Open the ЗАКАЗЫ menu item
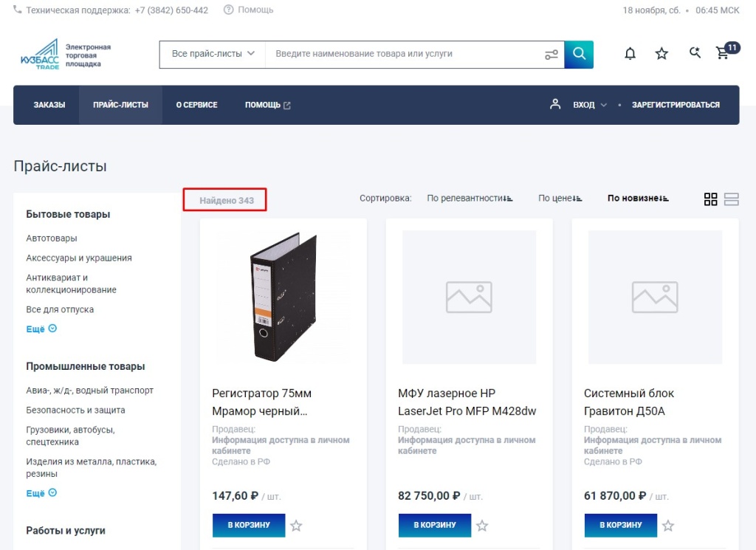 tap(49, 105)
